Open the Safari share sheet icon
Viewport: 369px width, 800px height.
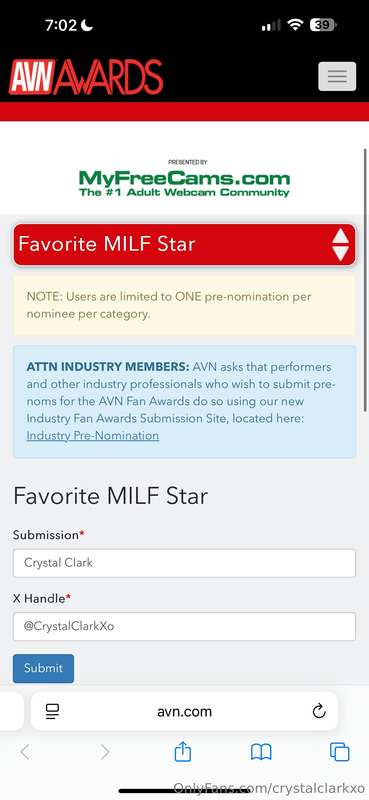pos(183,752)
